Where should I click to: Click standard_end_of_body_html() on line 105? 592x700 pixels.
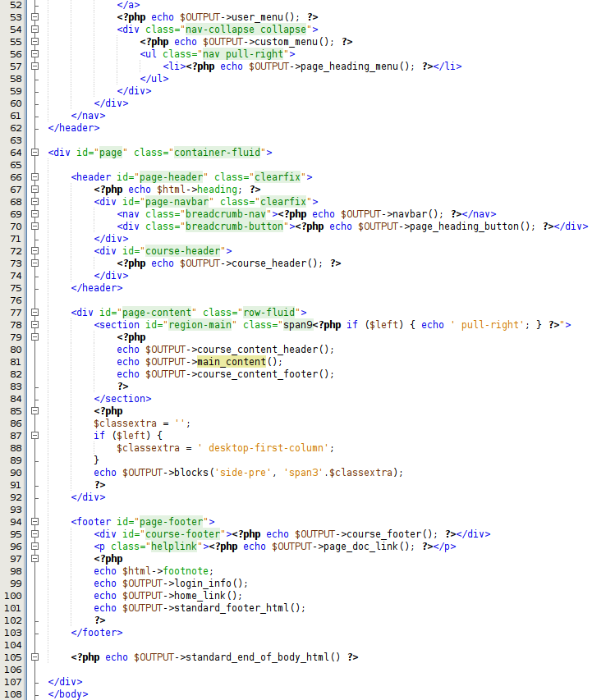[264, 657]
